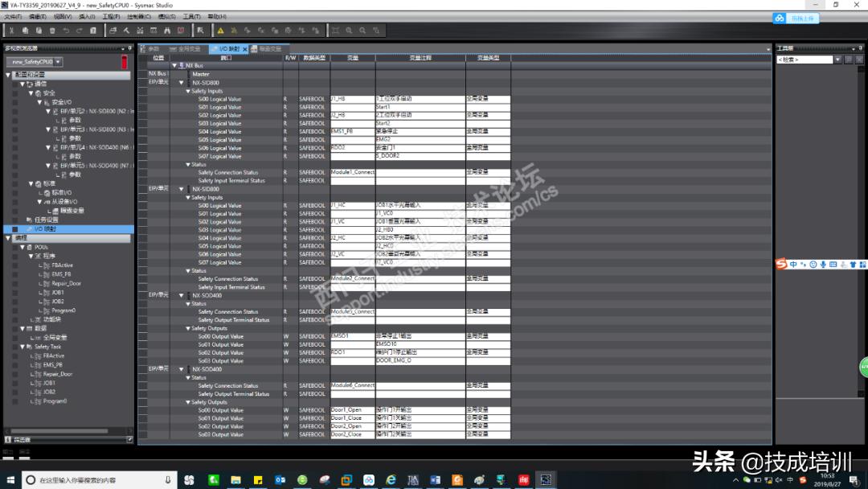Image resolution: width=868 pixels, height=489 pixels.
Task: Click the yellow warning triangle toolbar icon
Action: [220, 31]
